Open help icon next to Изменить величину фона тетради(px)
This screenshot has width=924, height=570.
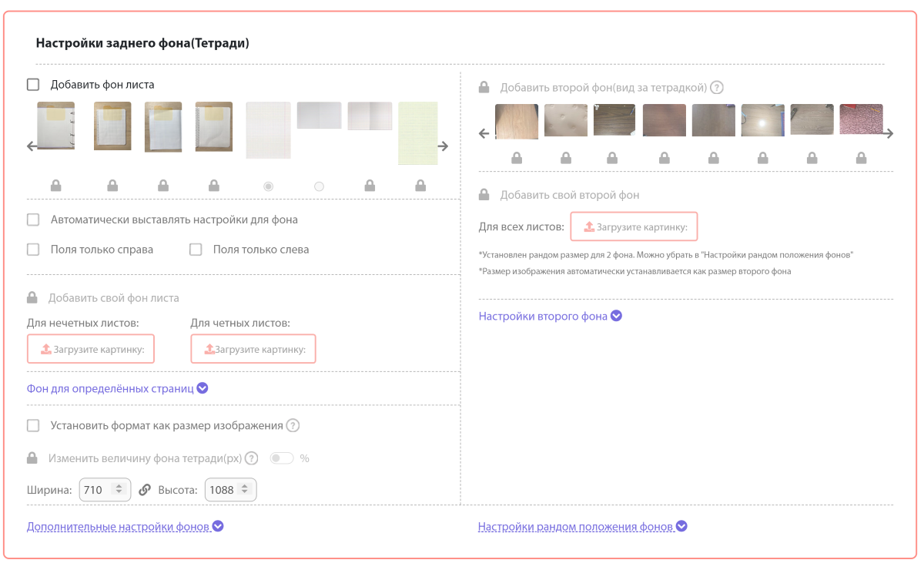pyautogui.click(x=252, y=458)
